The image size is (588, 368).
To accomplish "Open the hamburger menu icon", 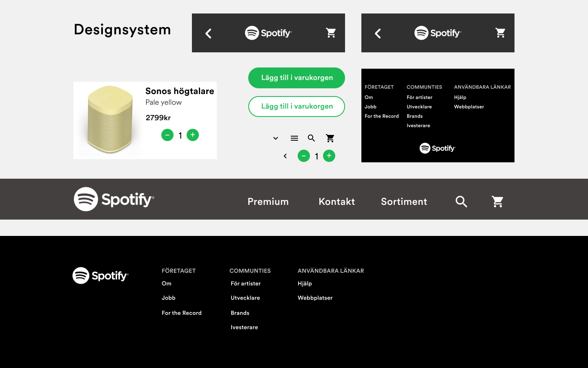I will tap(294, 138).
